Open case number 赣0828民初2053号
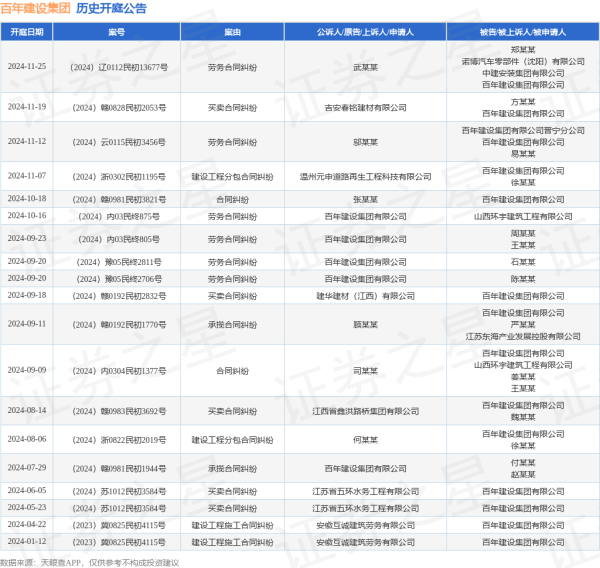Image resolution: width=600 pixels, height=568 pixels. (119, 105)
